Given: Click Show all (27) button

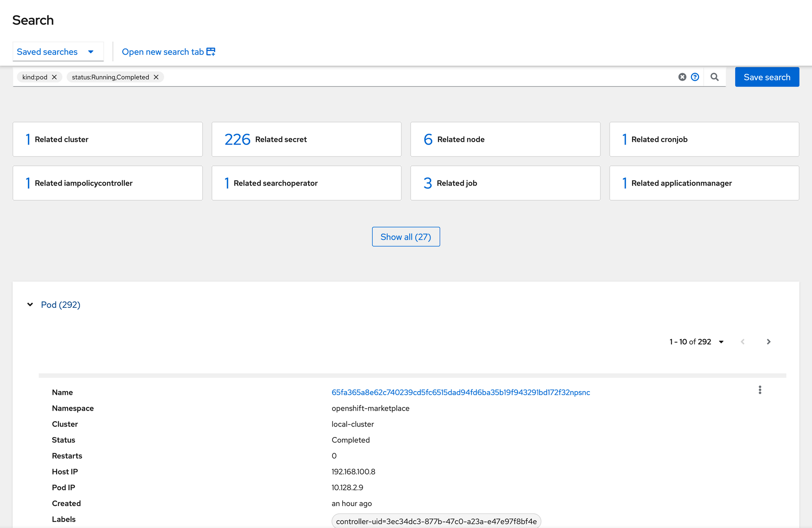Looking at the screenshot, I should 406,237.
